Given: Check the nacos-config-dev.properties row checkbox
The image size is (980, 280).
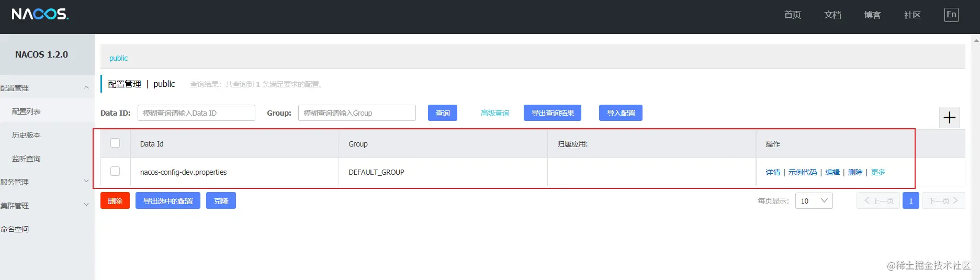Looking at the screenshot, I should pyautogui.click(x=115, y=171).
